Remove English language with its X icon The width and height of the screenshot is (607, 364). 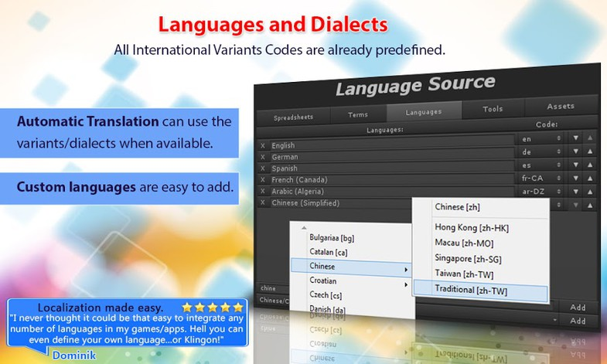pos(263,145)
